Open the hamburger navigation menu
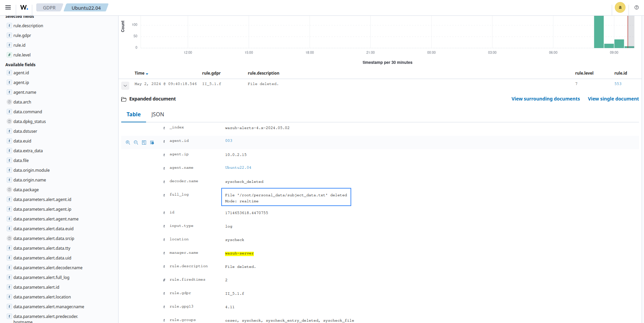Image resolution: width=644 pixels, height=323 pixels. click(8, 7)
